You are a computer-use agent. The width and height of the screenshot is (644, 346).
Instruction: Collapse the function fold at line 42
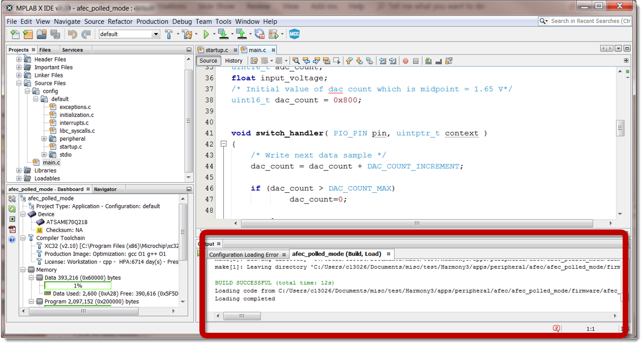223,145
